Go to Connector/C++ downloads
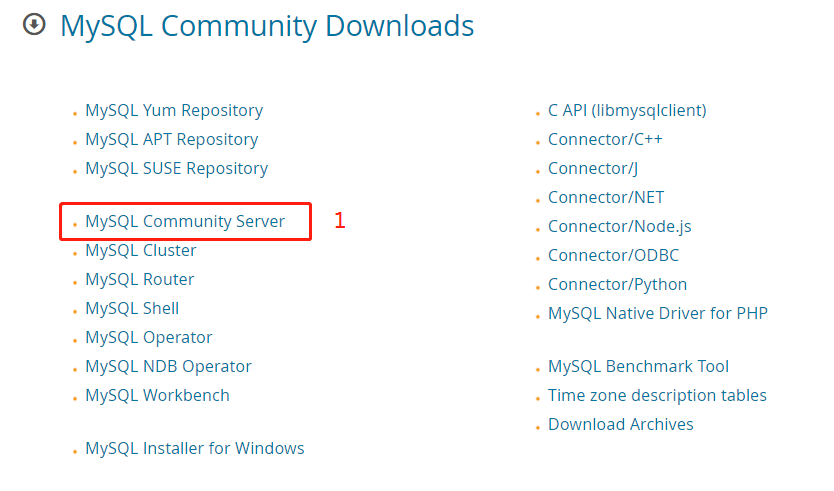The width and height of the screenshot is (834, 491). [x=605, y=139]
